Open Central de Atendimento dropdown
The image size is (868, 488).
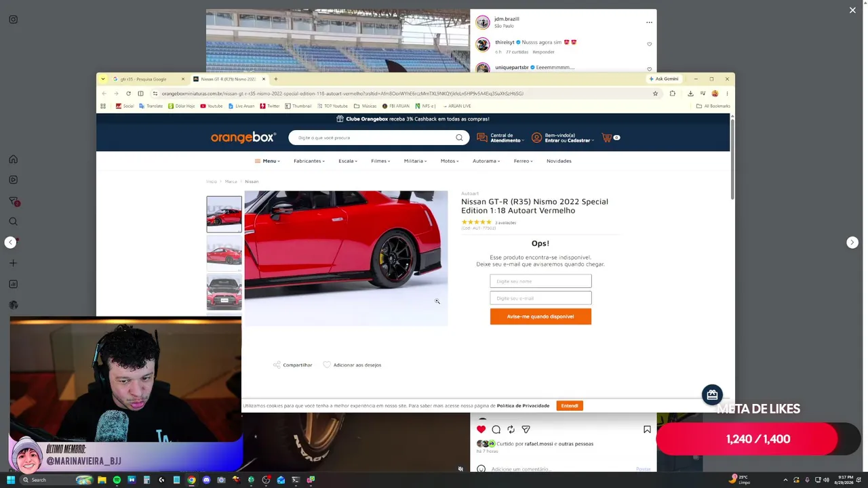pyautogui.click(x=500, y=138)
